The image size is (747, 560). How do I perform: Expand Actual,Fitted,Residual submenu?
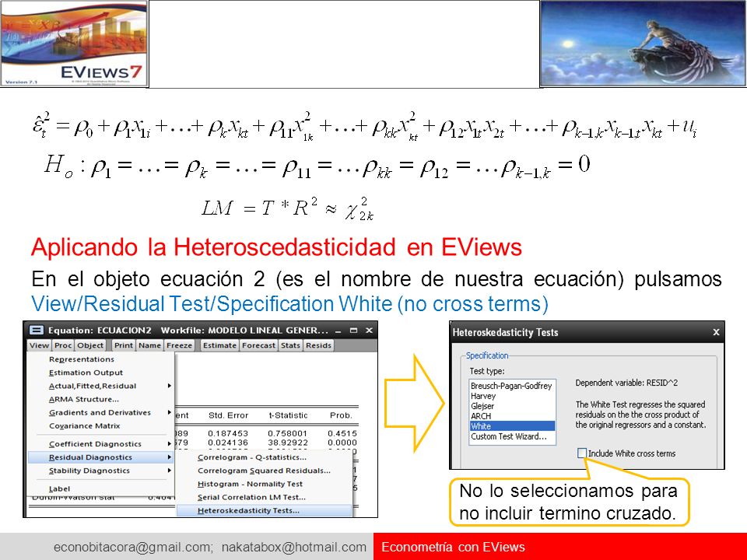[x=101, y=386]
